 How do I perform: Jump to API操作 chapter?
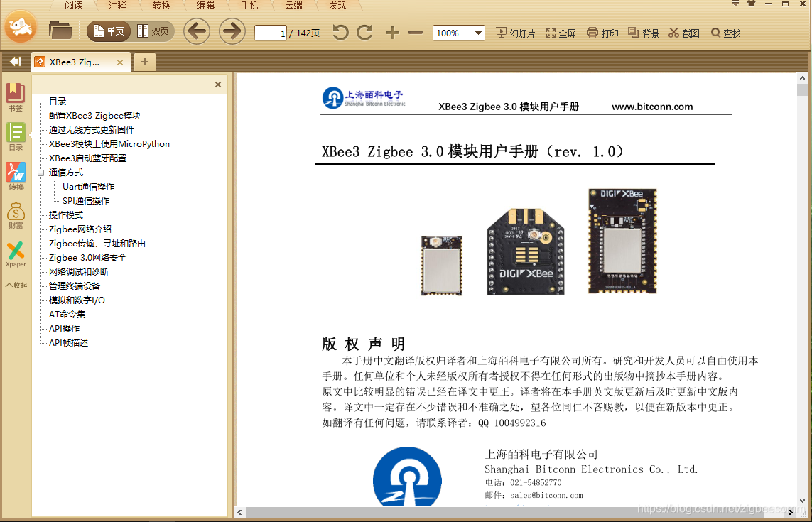coord(64,329)
